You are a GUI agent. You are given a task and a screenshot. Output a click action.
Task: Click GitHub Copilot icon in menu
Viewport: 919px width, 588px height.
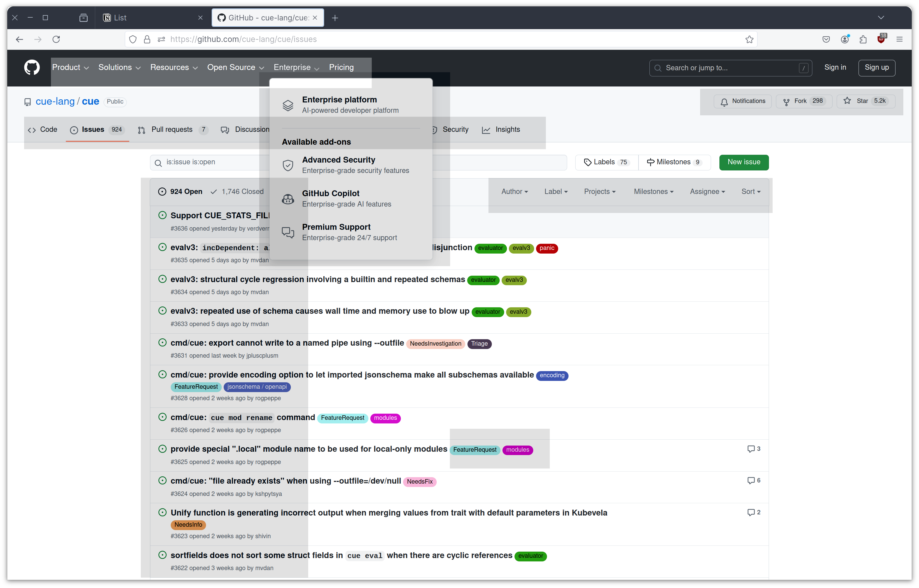point(288,199)
